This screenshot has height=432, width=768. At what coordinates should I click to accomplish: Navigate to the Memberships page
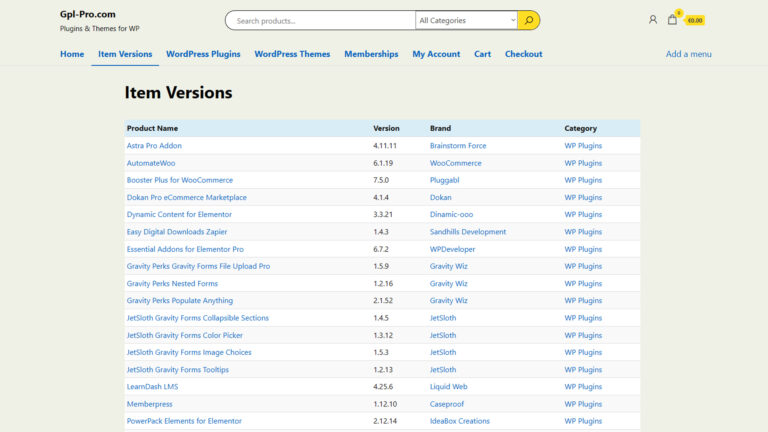click(x=371, y=54)
